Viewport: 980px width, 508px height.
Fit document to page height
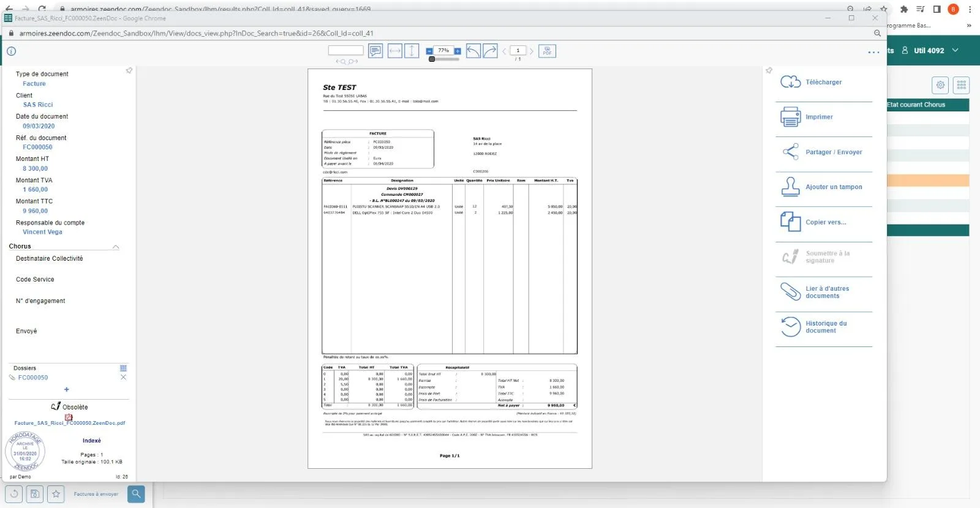[x=412, y=51]
